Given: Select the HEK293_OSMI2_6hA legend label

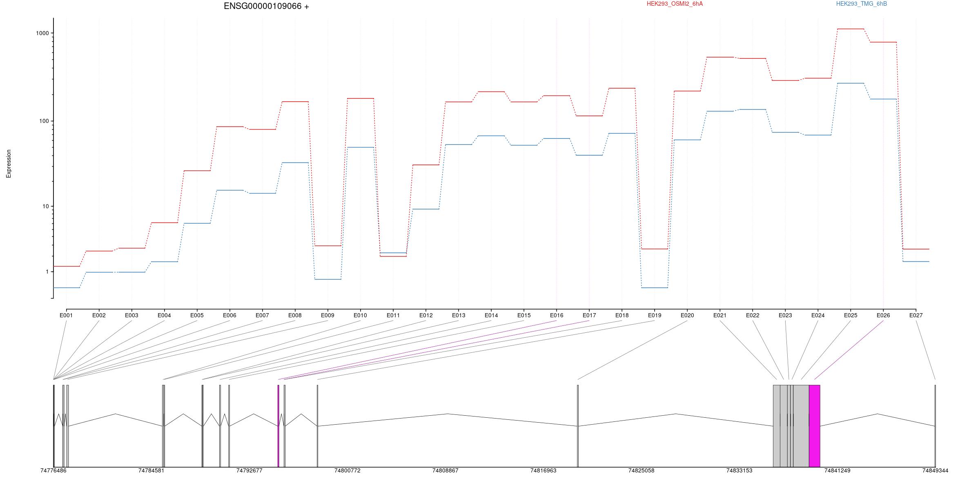Looking at the screenshot, I should [675, 4].
